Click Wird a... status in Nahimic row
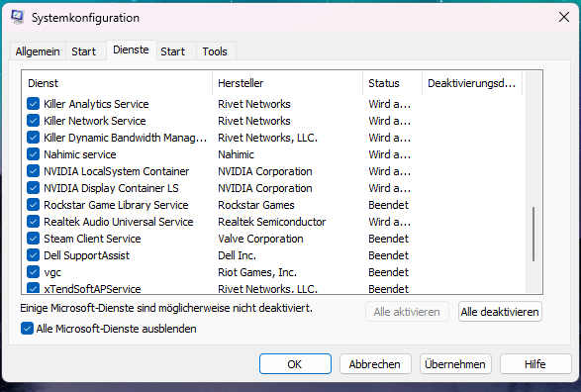Viewport: 581px width, 392px height. 389,154
